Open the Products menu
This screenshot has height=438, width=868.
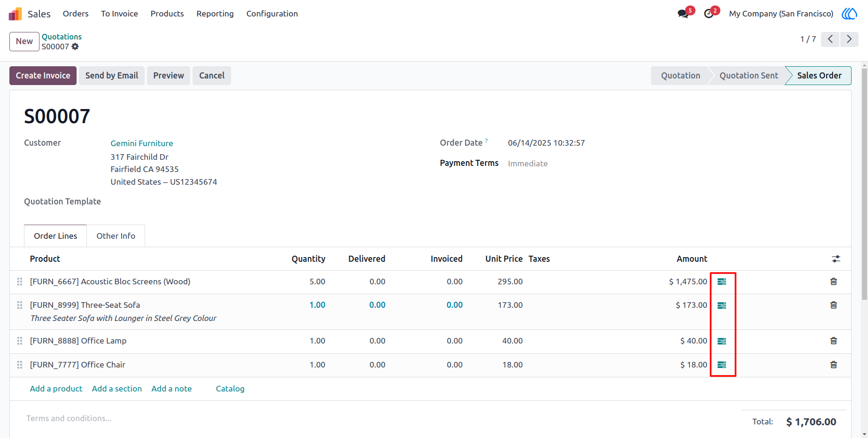(x=167, y=14)
